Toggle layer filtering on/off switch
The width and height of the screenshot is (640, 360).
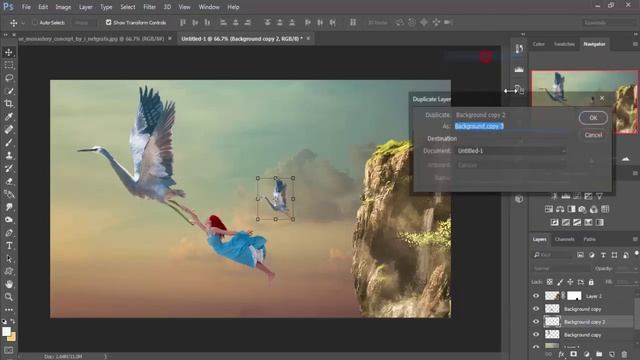point(636,253)
